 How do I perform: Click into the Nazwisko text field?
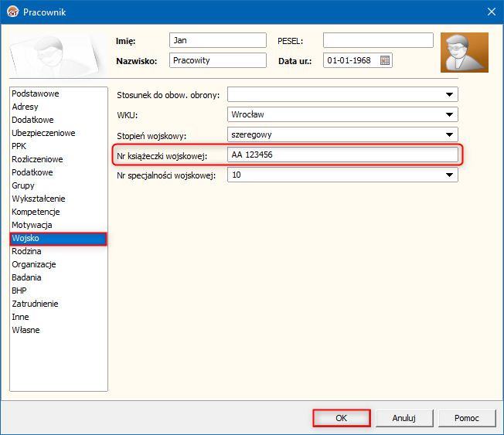click(217, 60)
